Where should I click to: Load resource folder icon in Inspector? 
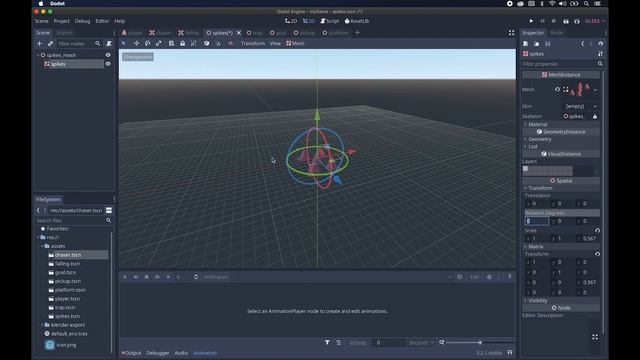(536, 44)
